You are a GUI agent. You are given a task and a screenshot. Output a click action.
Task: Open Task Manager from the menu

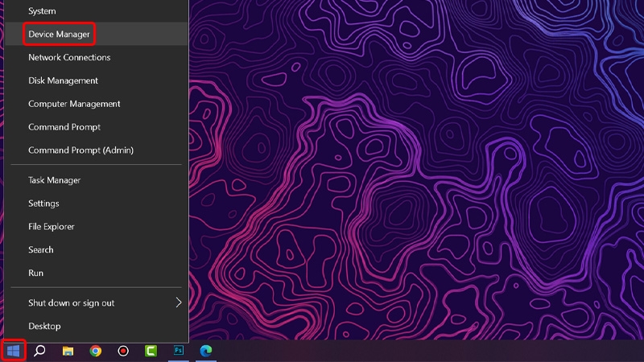pos(97,180)
